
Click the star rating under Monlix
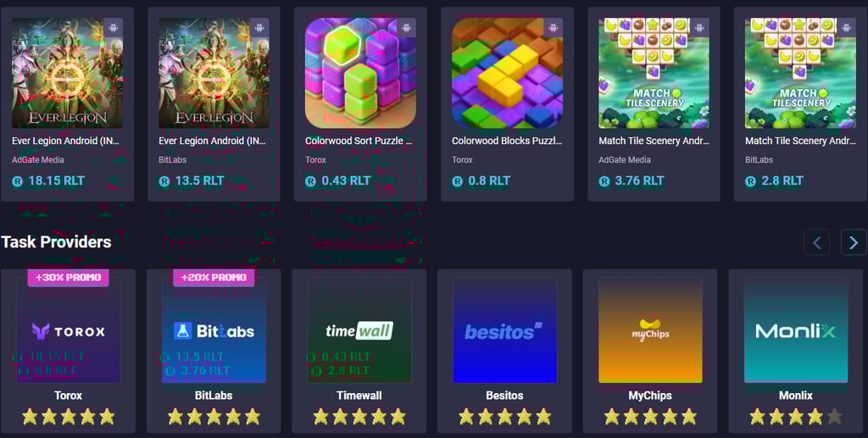[x=796, y=417]
